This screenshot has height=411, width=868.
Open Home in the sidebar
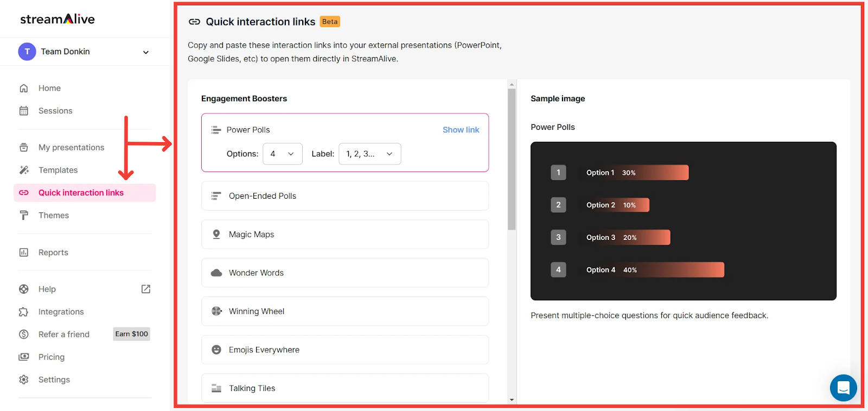(x=49, y=88)
